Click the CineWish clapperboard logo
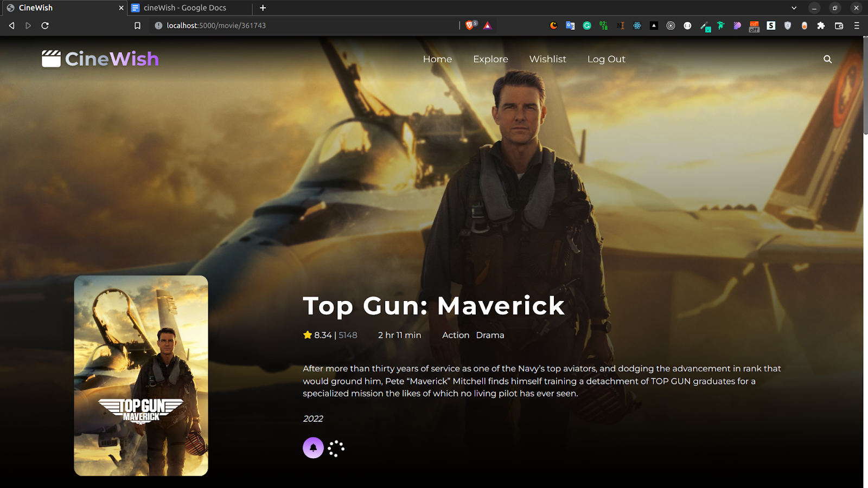The height and width of the screenshot is (488, 868). (x=52, y=59)
